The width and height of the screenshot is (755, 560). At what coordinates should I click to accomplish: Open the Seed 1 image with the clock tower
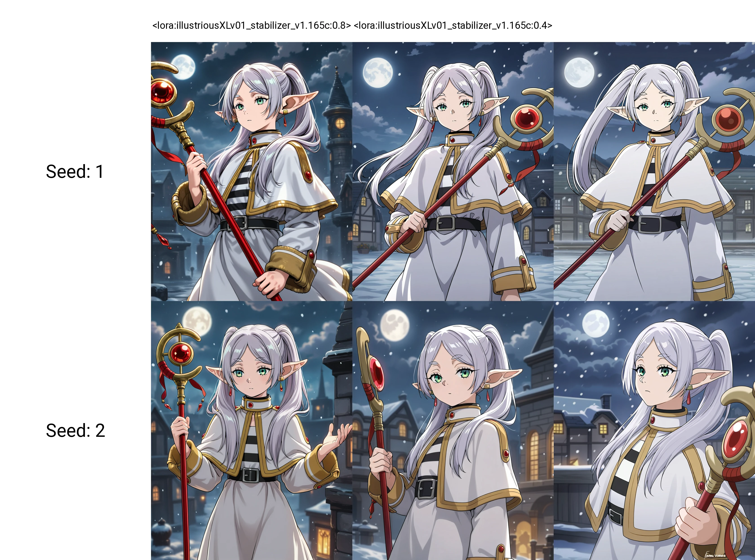click(251, 172)
